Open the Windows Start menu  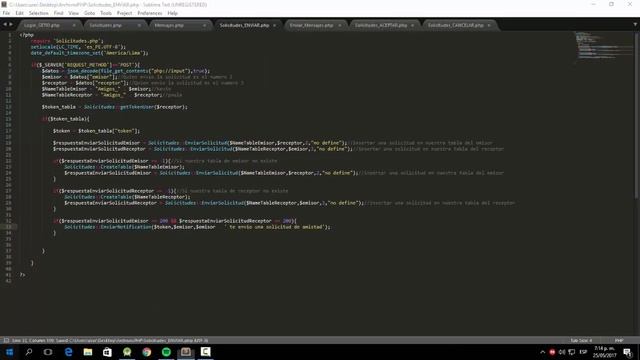(x=9, y=352)
